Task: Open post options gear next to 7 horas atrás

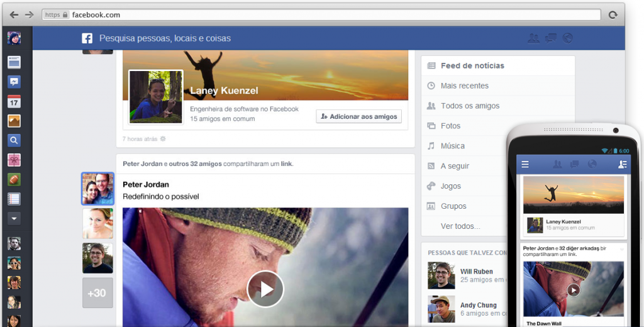Action: [x=163, y=138]
